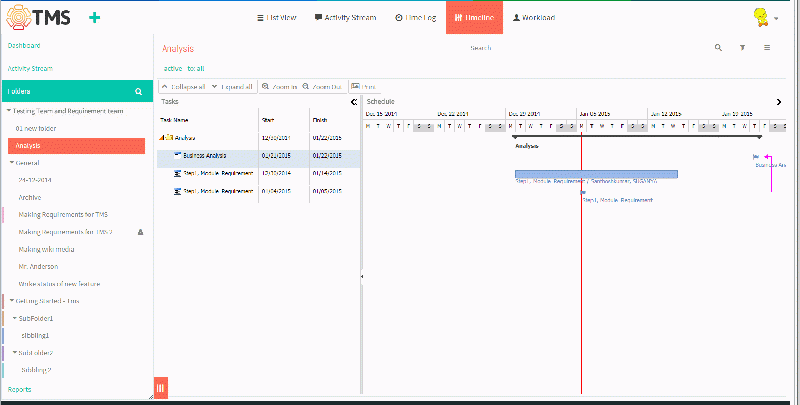Open the Activity Stream tab in top bar

[346, 17]
